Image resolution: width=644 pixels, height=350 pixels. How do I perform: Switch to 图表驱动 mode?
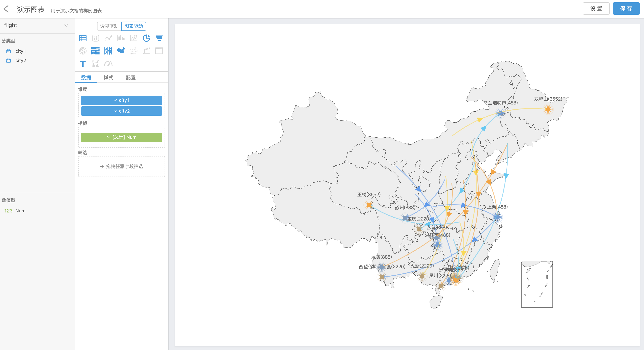134,26
